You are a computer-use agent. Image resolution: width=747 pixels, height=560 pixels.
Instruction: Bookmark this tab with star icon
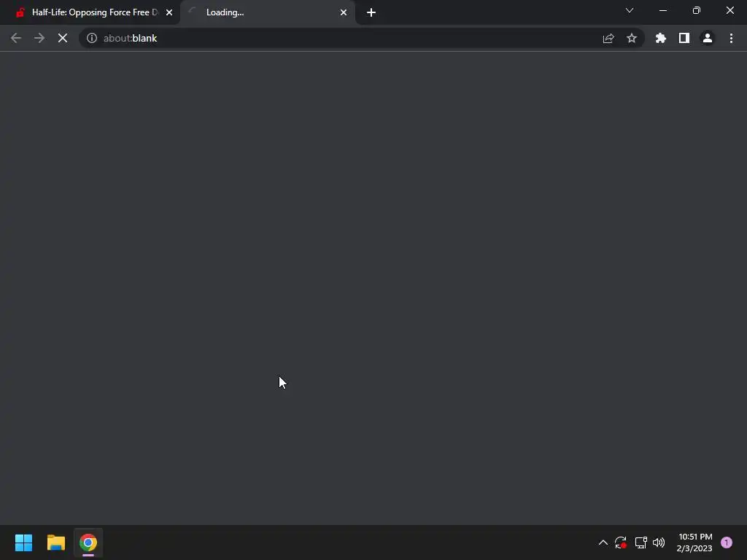[632, 38]
